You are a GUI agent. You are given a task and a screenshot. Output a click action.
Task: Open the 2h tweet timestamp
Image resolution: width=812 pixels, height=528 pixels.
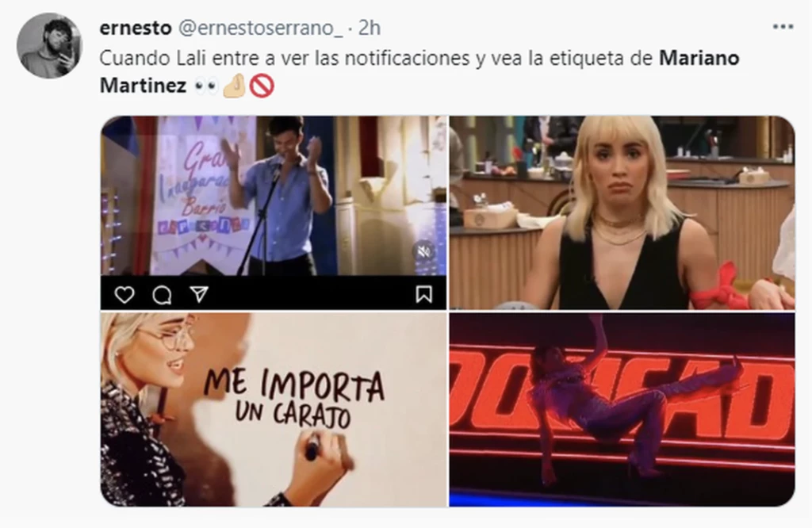coord(370,28)
